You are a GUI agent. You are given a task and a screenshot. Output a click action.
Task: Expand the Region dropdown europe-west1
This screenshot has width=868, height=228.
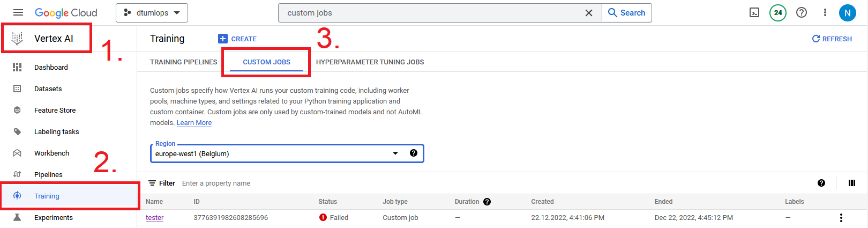pos(395,153)
